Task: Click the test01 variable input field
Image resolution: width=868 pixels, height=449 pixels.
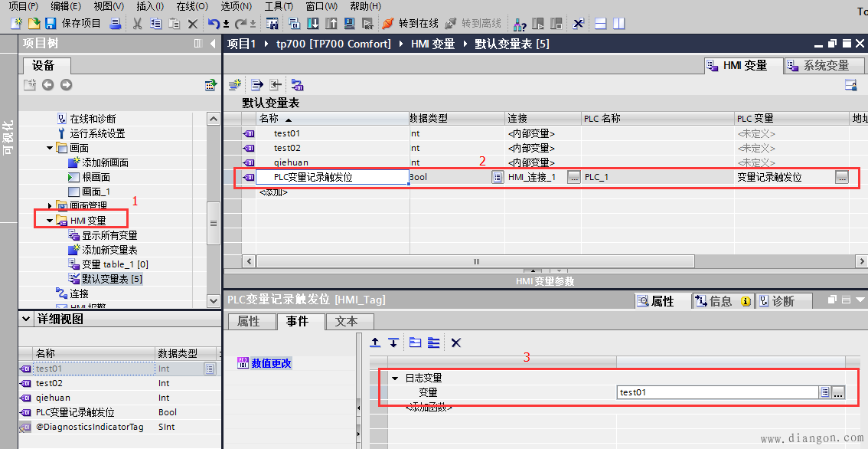Action: [716, 392]
